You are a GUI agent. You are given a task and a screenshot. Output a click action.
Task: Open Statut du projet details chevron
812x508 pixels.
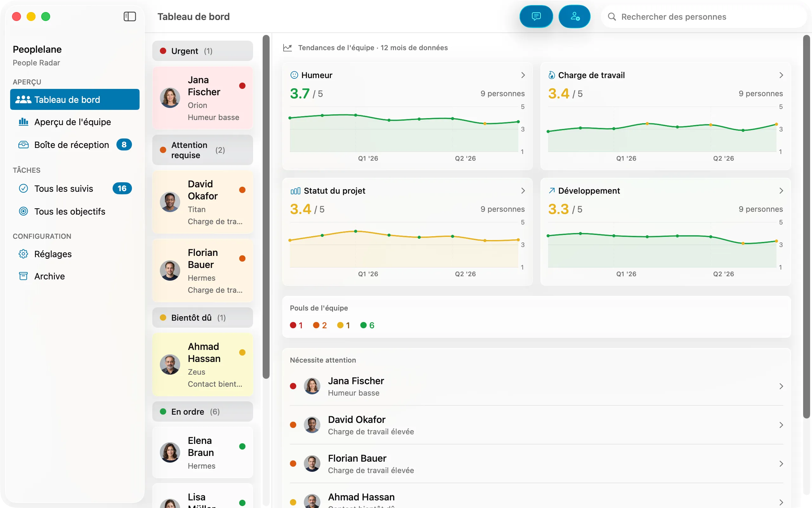pos(523,191)
